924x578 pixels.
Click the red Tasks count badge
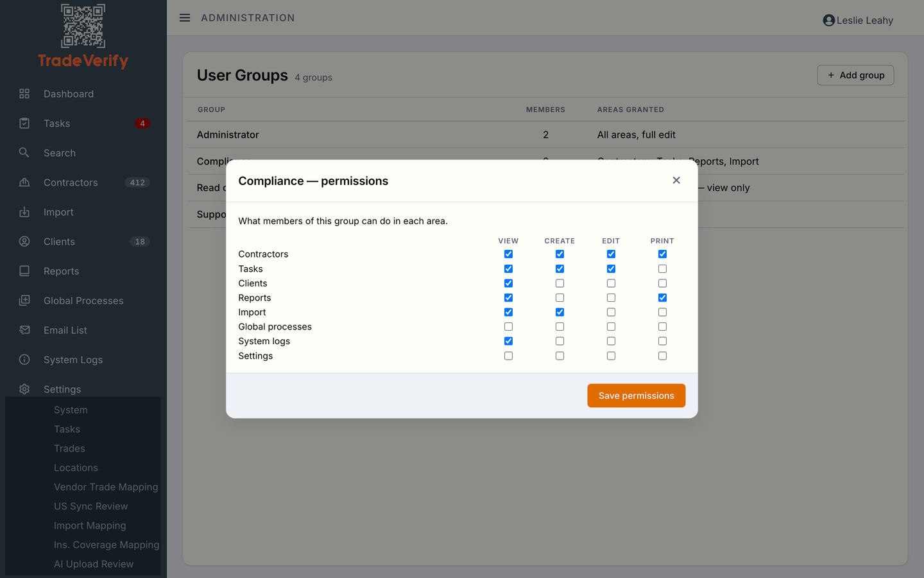click(x=142, y=123)
